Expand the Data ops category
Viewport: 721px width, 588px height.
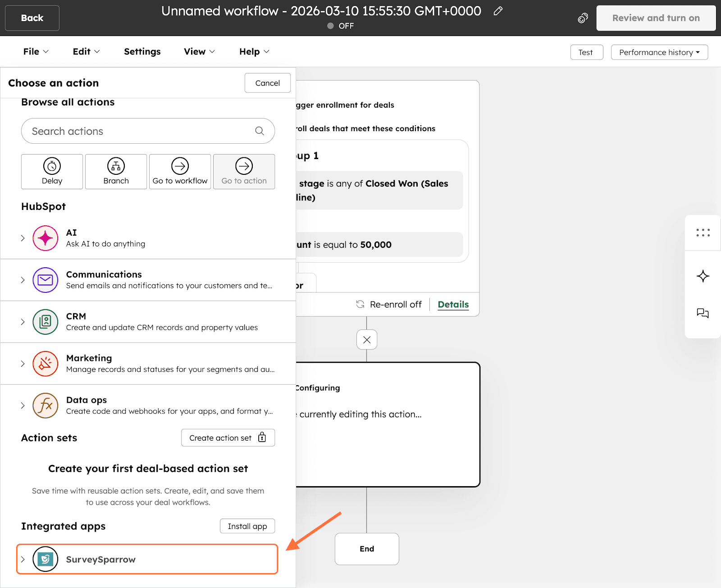[23, 406]
